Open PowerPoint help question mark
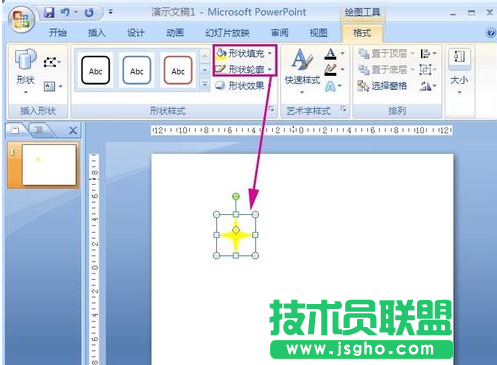 [490, 33]
